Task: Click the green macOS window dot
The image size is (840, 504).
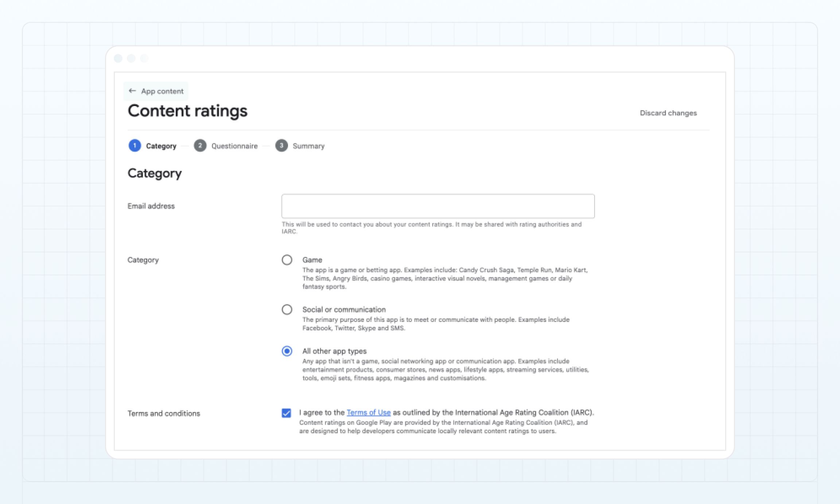Action: (x=144, y=58)
